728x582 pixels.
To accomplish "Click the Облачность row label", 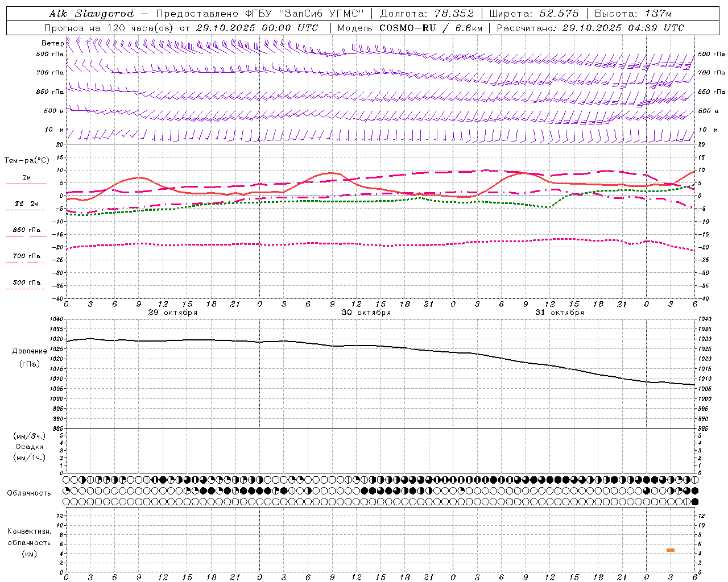I will (29, 493).
